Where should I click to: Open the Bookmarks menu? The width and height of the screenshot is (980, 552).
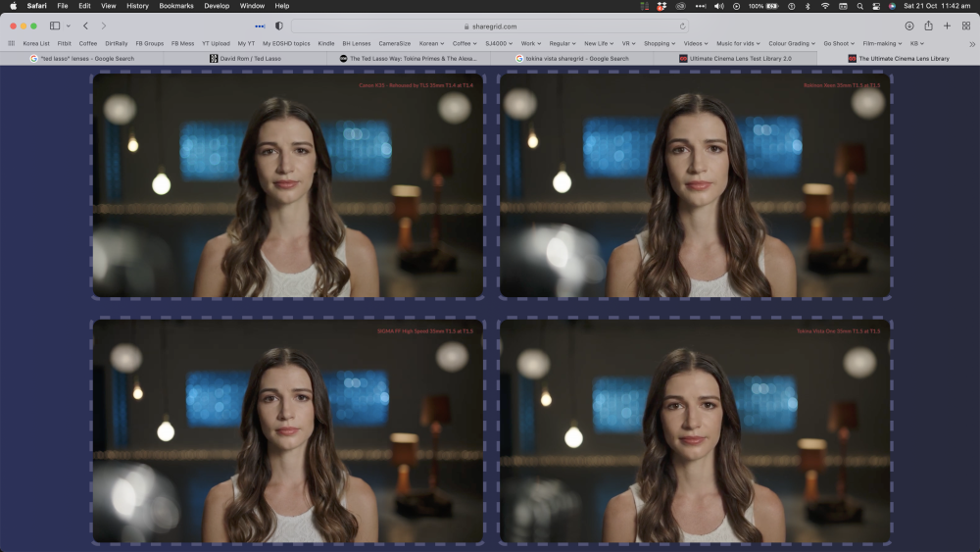click(x=176, y=6)
